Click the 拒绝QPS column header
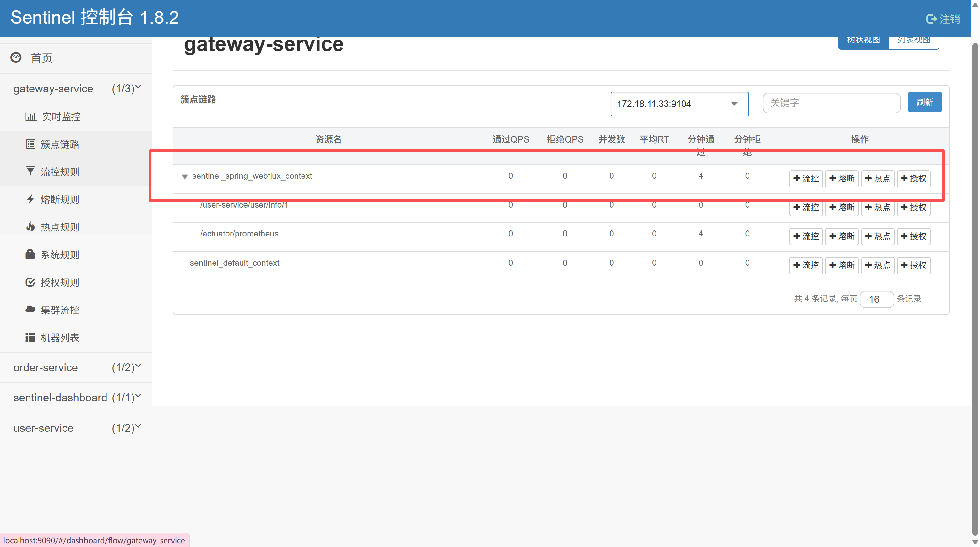 coord(565,139)
